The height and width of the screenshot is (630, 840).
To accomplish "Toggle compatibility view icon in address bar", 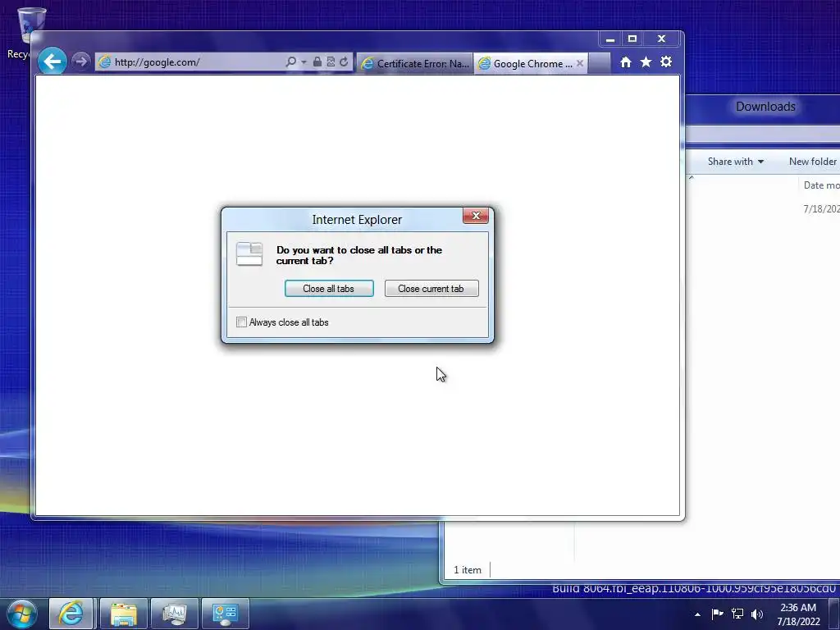I will coord(331,62).
